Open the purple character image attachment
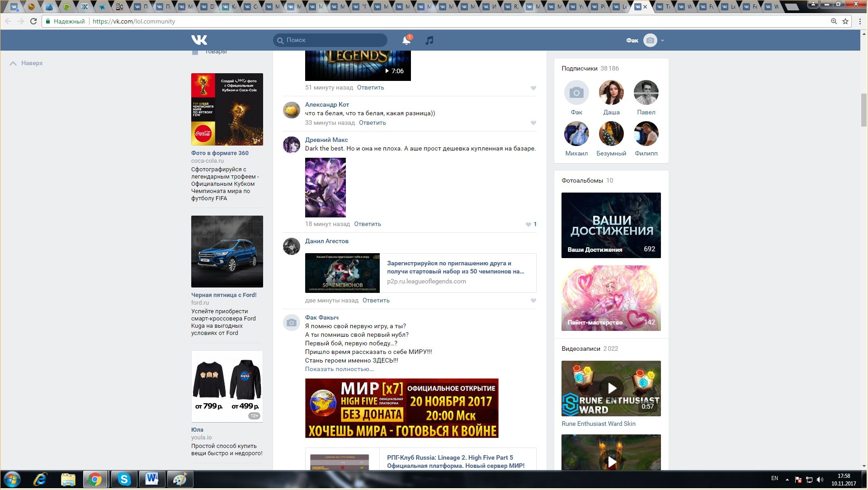The width and height of the screenshot is (868, 490). [x=325, y=188]
